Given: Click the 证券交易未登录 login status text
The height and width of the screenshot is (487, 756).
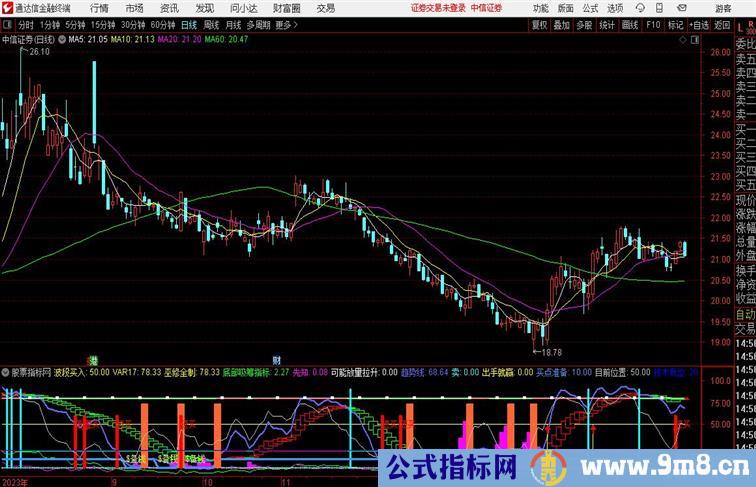Looking at the screenshot, I should coord(436,7).
